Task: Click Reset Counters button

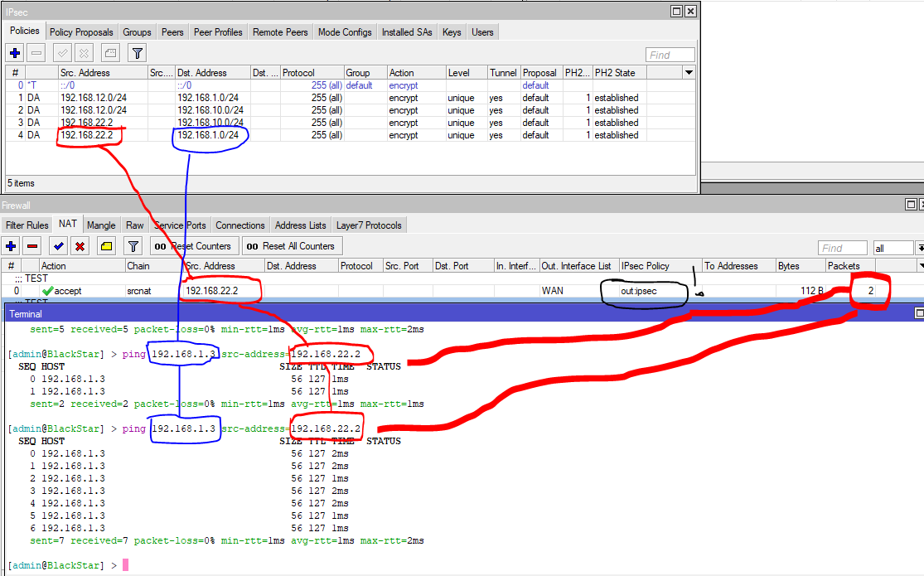Action: coord(195,246)
